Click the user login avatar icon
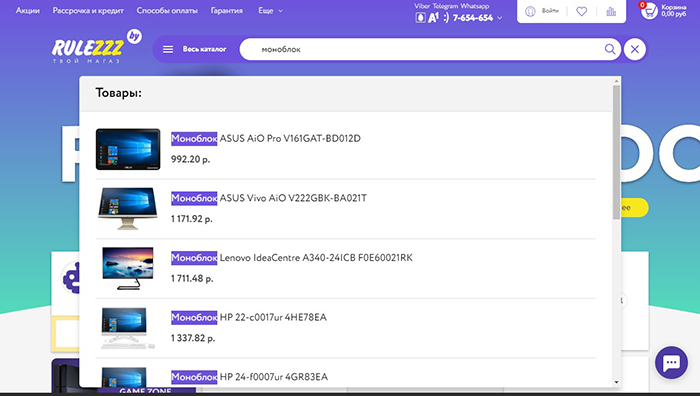This screenshot has width=700, height=396. pyautogui.click(x=530, y=11)
